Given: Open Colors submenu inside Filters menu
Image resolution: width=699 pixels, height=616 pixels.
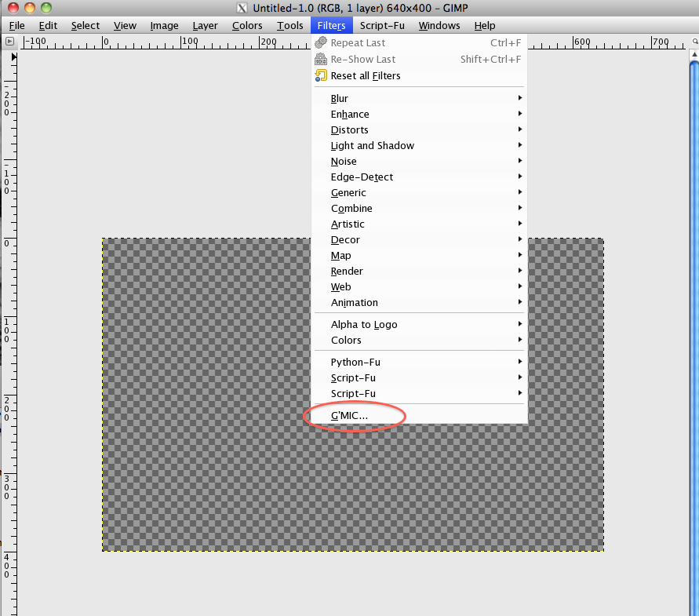Looking at the screenshot, I should coord(419,340).
